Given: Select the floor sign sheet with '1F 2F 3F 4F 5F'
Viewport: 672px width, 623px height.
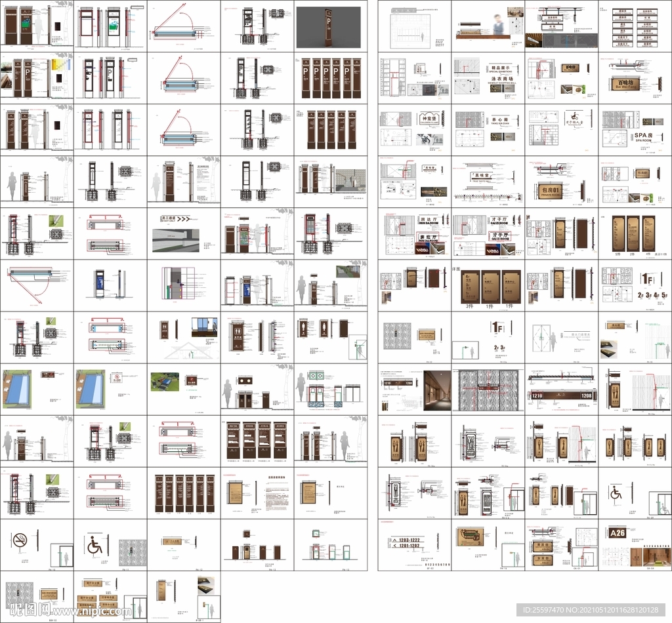Looking at the screenshot, I should pyautogui.click(x=635, y=285).
